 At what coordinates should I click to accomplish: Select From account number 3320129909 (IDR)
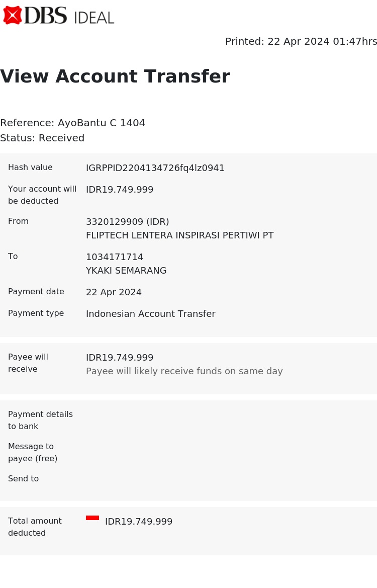(x=127, y=222)
